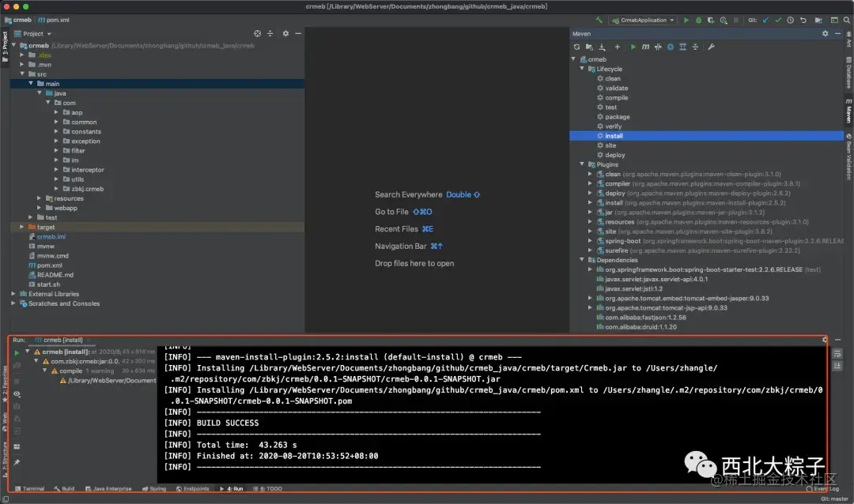Expand External Libraries node
The height and width of the screenshot is (504, 854).
click(x=13, y=294)
